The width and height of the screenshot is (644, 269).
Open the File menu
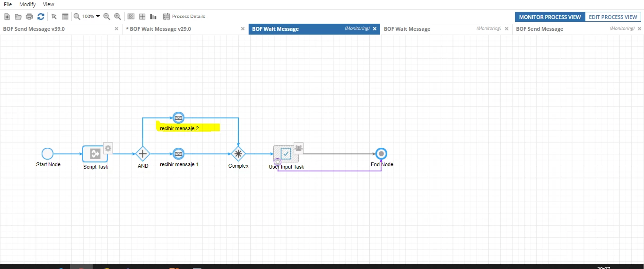click(x=8, y=4)
